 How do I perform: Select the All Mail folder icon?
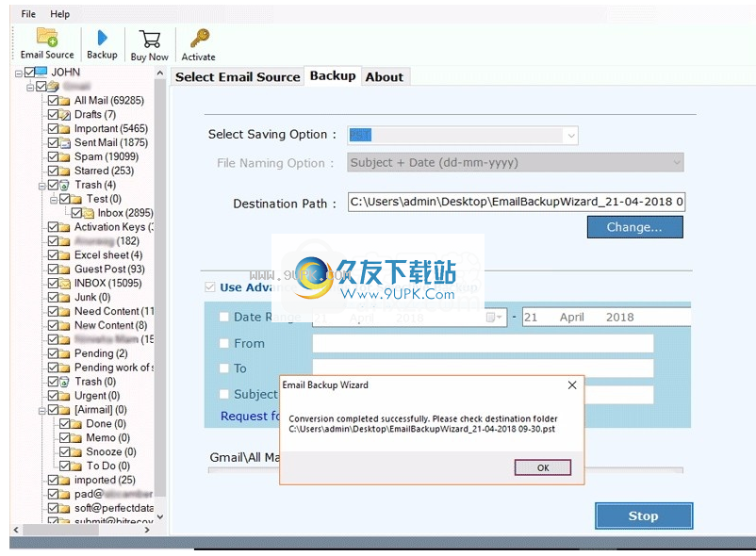(x=64, y=101)
